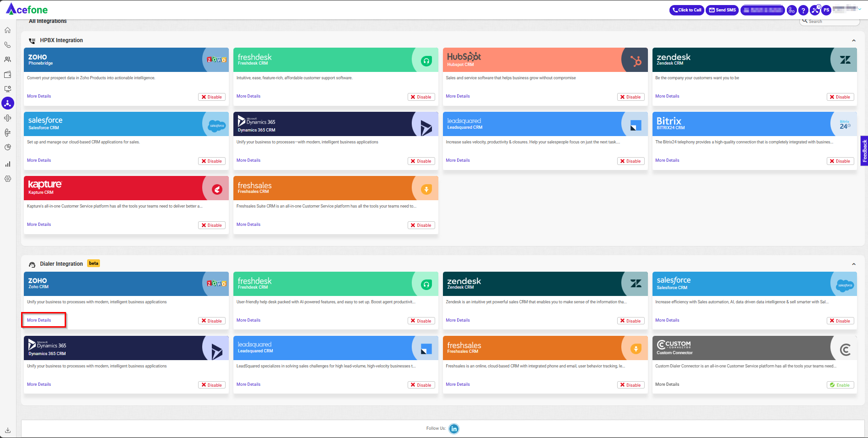Click the Dialer Leadsquared CRM card header
This screenshot has width=868, height=438.
pos(336,348)
